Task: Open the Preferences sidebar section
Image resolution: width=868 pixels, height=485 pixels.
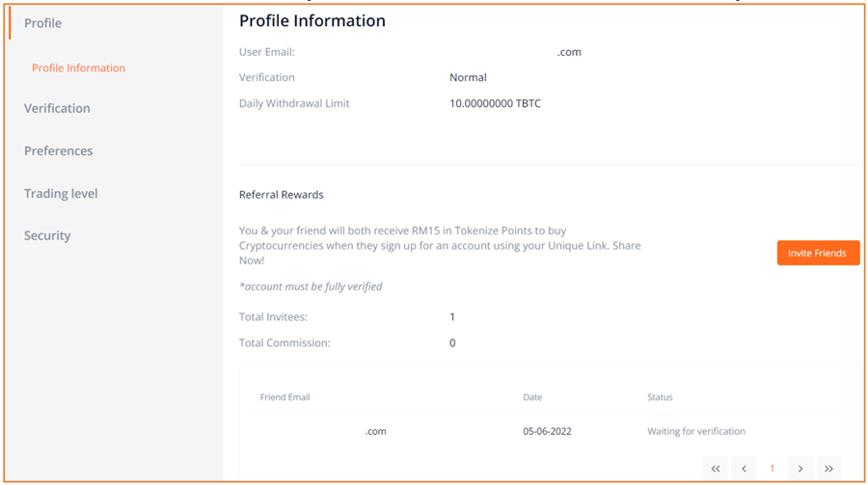Action: pyautogui.click(x=58, y=150)
